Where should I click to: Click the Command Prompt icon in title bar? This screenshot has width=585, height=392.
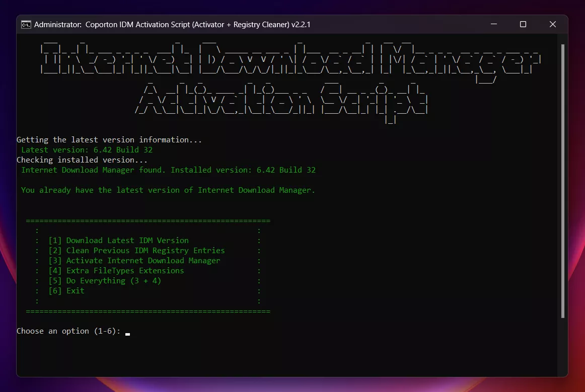pos(25,24)
